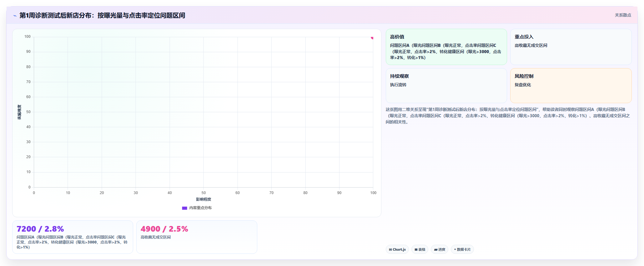This screenshot has width=644, height=266.
Task: Click the 数据卡片 tag icon
Action: click(455, 249)
